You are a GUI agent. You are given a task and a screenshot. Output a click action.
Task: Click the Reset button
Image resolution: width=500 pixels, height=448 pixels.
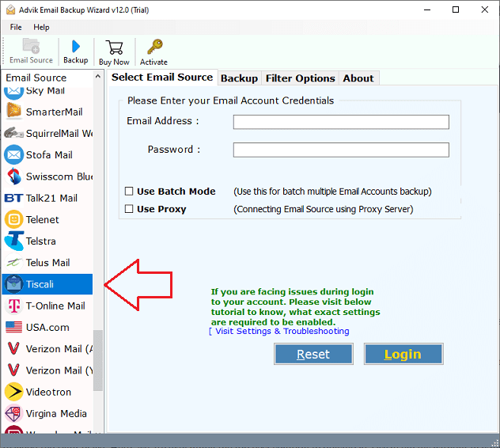click(x=313, y=354)
